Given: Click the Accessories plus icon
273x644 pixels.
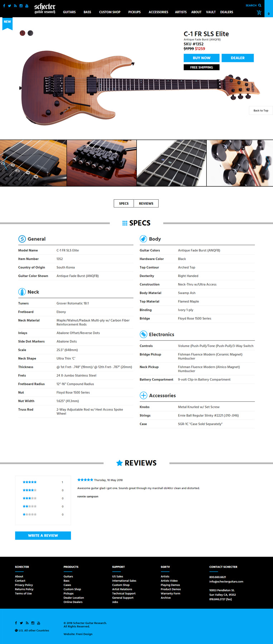Looking at the screenshot, I should (x=143, y=395).
